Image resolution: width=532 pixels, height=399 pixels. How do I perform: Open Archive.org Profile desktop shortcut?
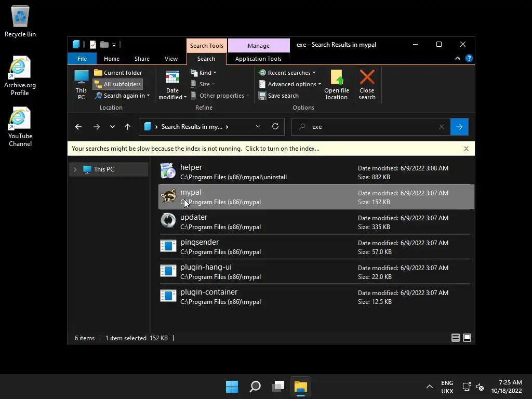20,76
